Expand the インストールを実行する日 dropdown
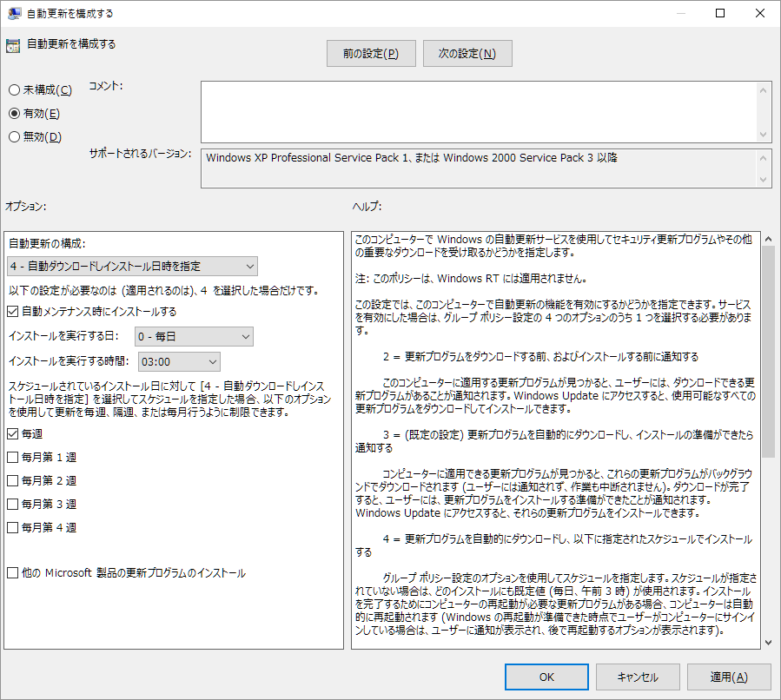The width and height of the screenshot is (781, 700). coord(194,337)
